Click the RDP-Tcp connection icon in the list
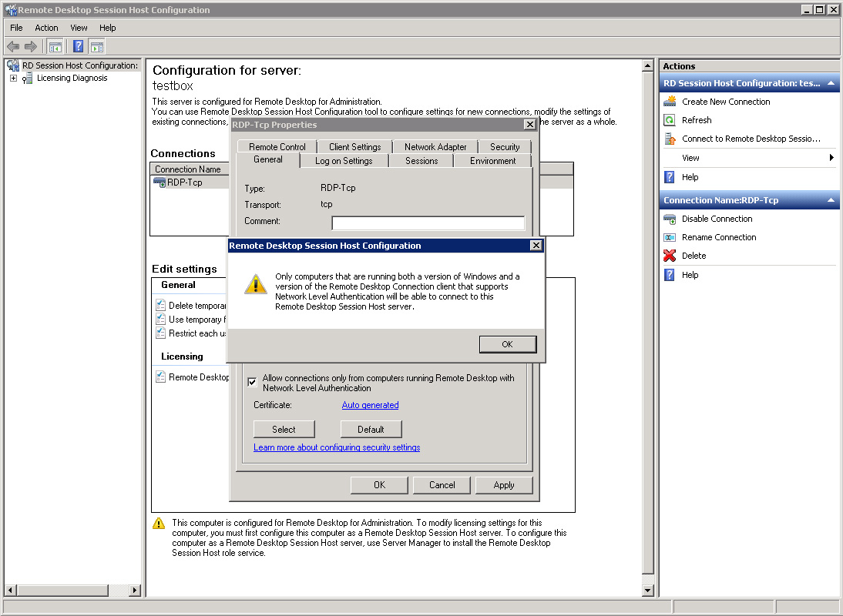The width and height of the screenshot is (843, 616). 160,182
